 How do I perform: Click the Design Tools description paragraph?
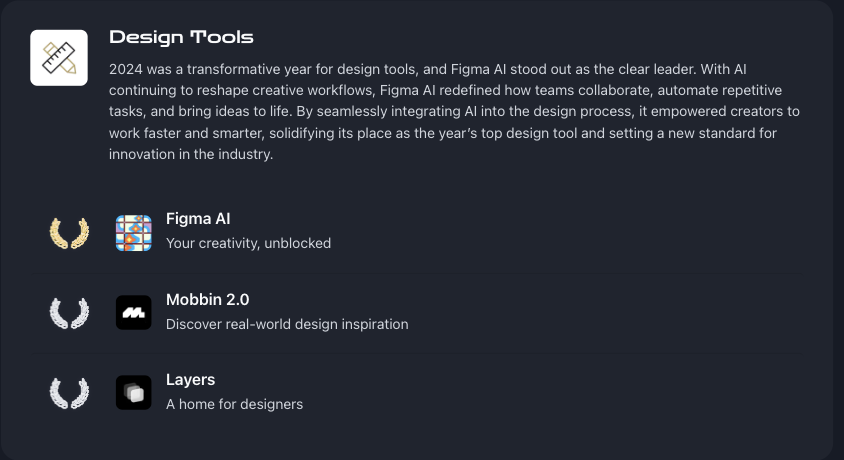pyautogui.click(x=454, y=112)
